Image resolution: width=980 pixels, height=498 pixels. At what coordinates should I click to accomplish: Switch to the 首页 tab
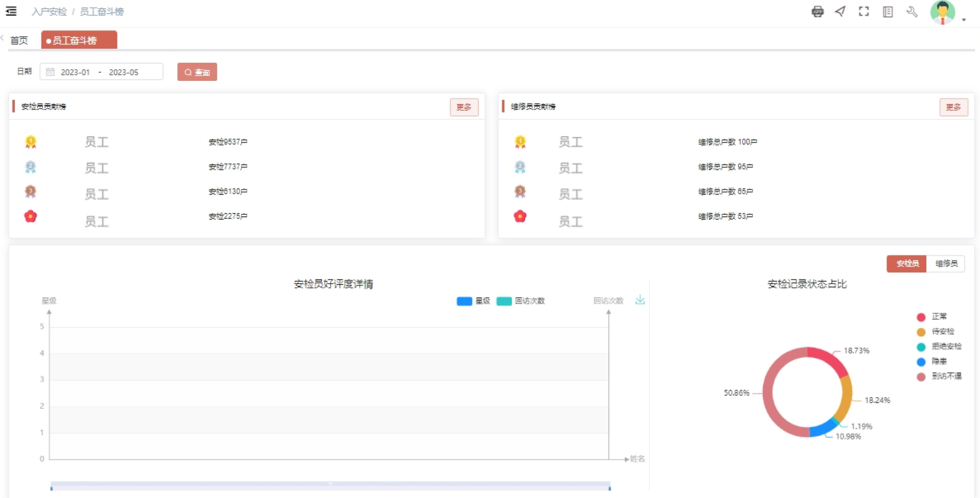click(x=19, y=40)
